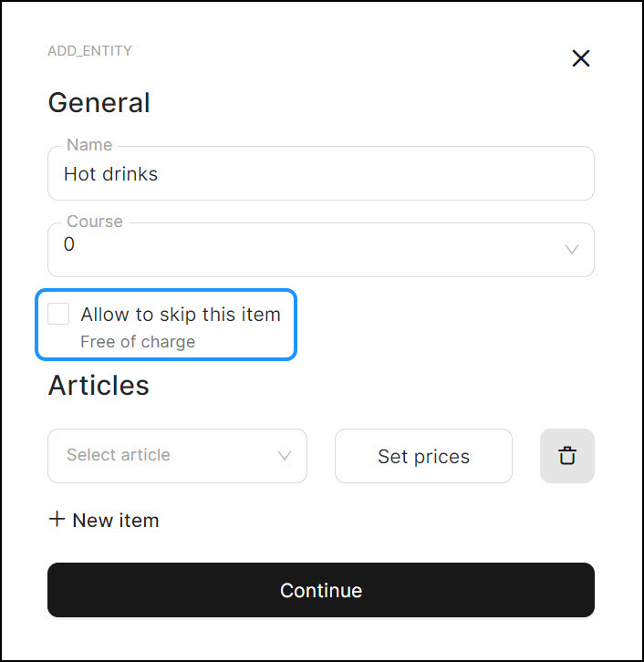Delete the article row using the trash icon

[x=567, y=456]
